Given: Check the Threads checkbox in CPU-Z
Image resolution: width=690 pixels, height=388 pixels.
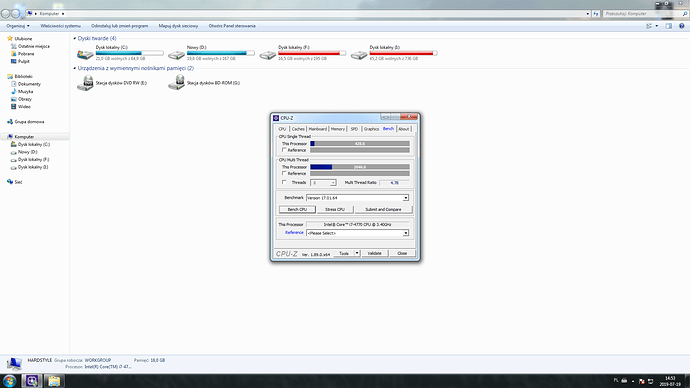Looking at the screenshot, I should 284,182.
